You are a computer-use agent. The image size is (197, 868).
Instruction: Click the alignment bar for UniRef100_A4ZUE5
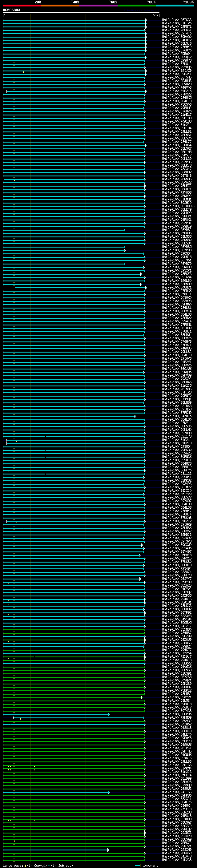click(69, 417)
